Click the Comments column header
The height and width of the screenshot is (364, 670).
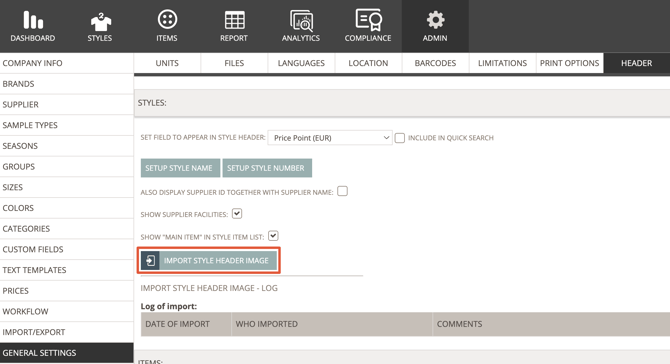pyautogui.click(x=551, y=324)
